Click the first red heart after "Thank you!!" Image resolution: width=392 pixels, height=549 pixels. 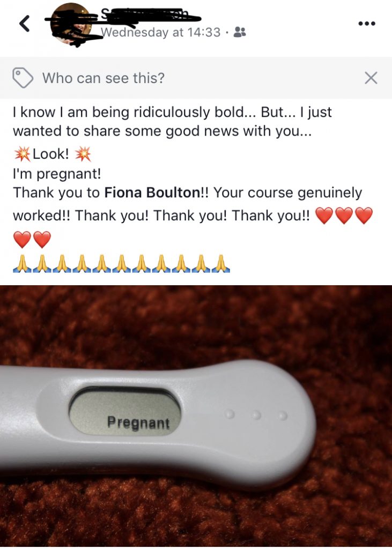coord(324,216)
